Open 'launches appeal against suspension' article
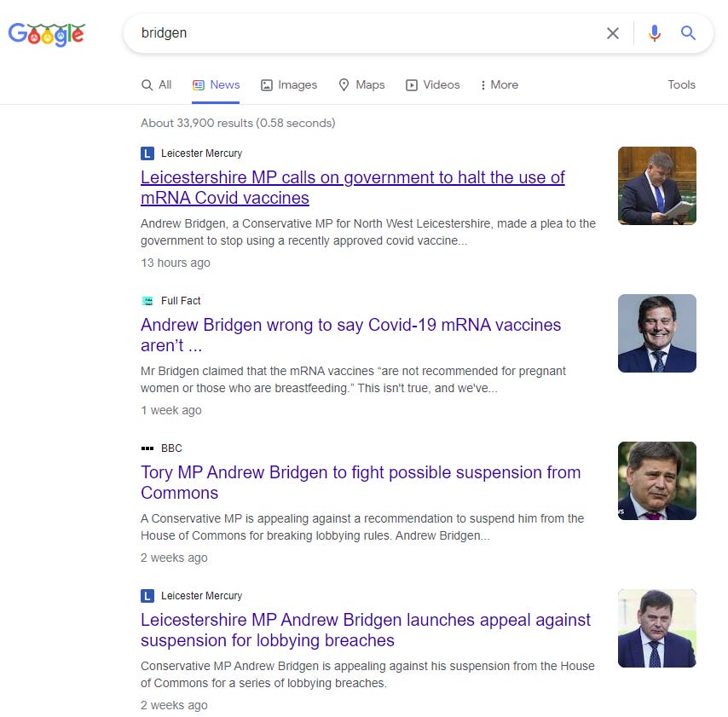728x717 pixels. pyautogui.click(x=366, y=630)
